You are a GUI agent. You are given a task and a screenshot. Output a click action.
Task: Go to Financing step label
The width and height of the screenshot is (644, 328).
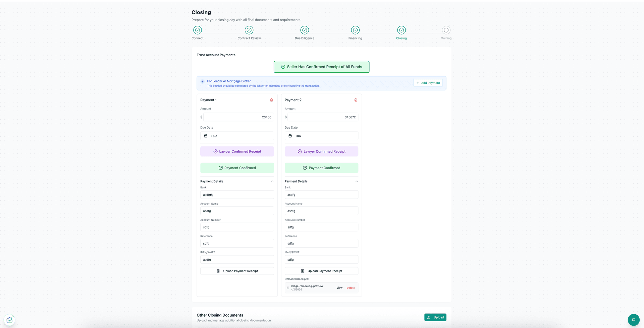coord(355,38)
